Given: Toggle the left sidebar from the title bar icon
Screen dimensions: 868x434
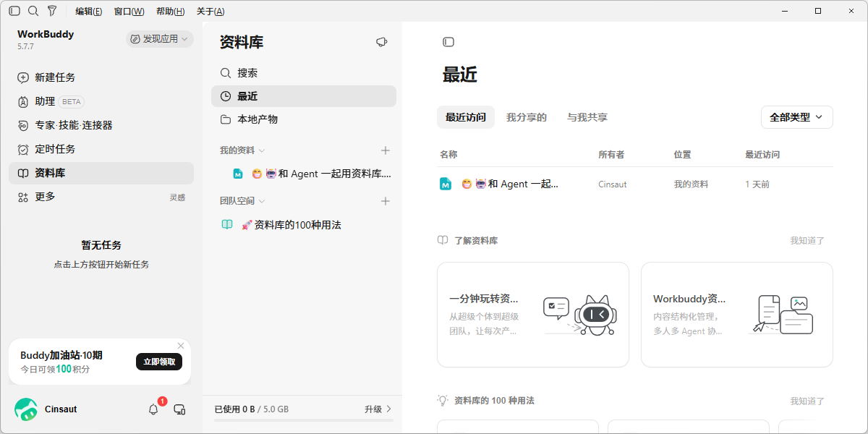Looking at the screenshot, I should 14,11.
